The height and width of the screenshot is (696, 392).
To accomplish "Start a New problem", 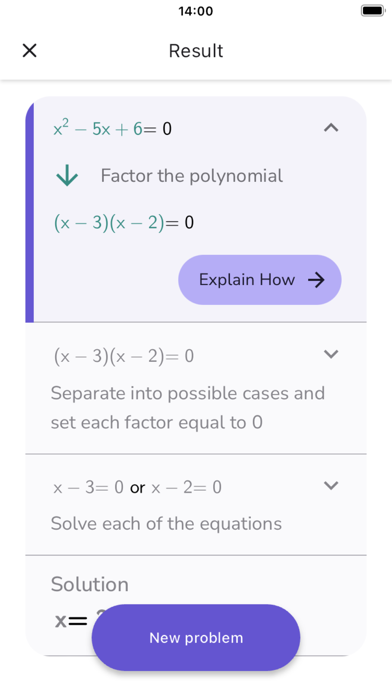I will [x=196, y=637].
